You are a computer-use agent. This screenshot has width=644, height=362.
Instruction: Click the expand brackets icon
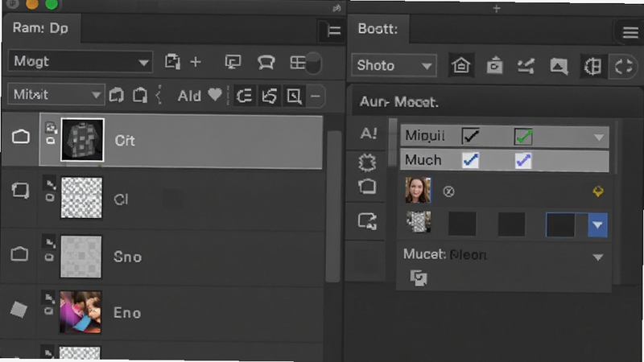tap(623, 67)
